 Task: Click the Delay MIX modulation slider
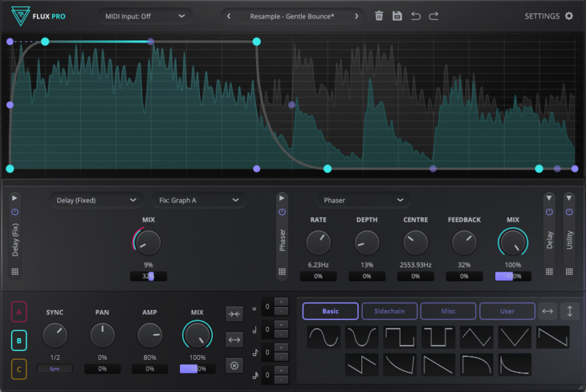click(x=149, y=276)
